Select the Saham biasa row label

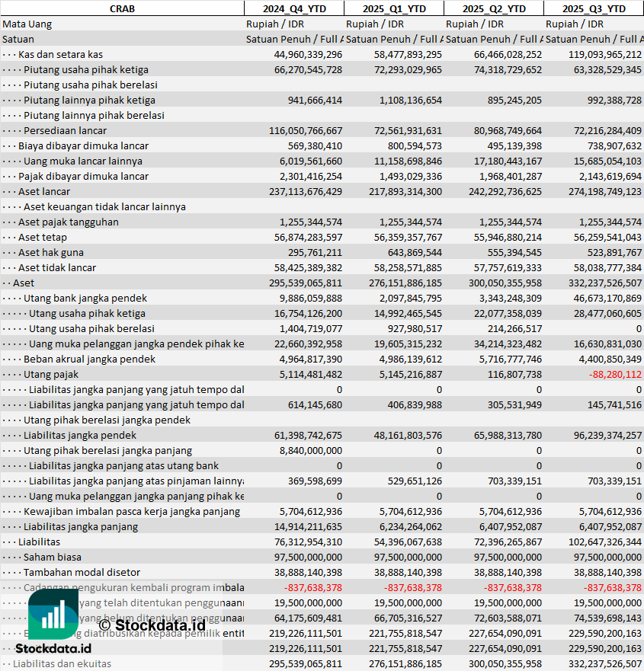point(53,557)
